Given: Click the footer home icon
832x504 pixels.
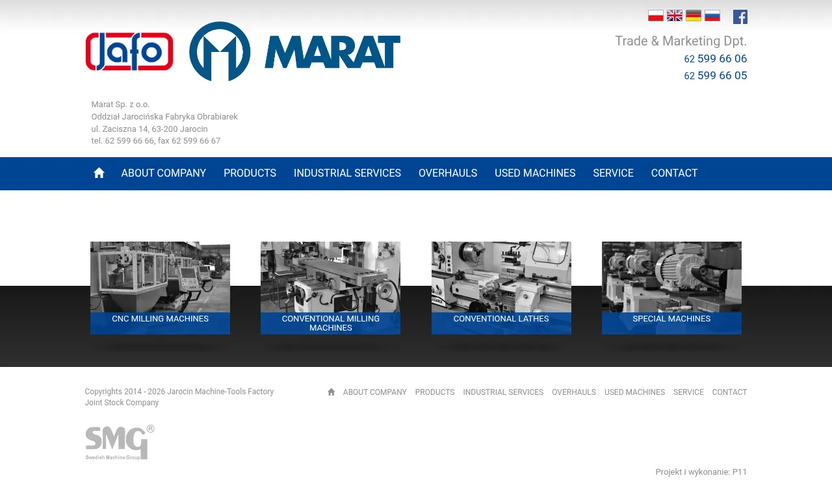Looking at the screenshot, I should [331, 392].
